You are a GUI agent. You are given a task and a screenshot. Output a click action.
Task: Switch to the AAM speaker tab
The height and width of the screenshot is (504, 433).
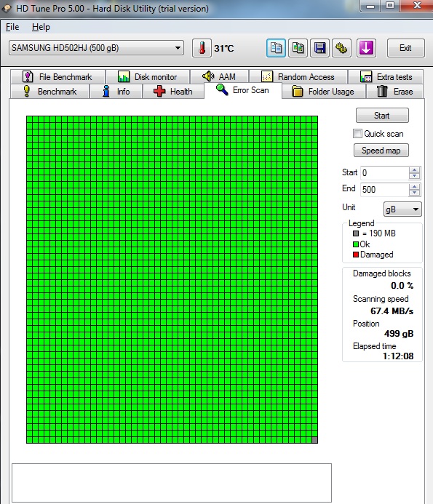pyautogui.click(x=219, y=77)
